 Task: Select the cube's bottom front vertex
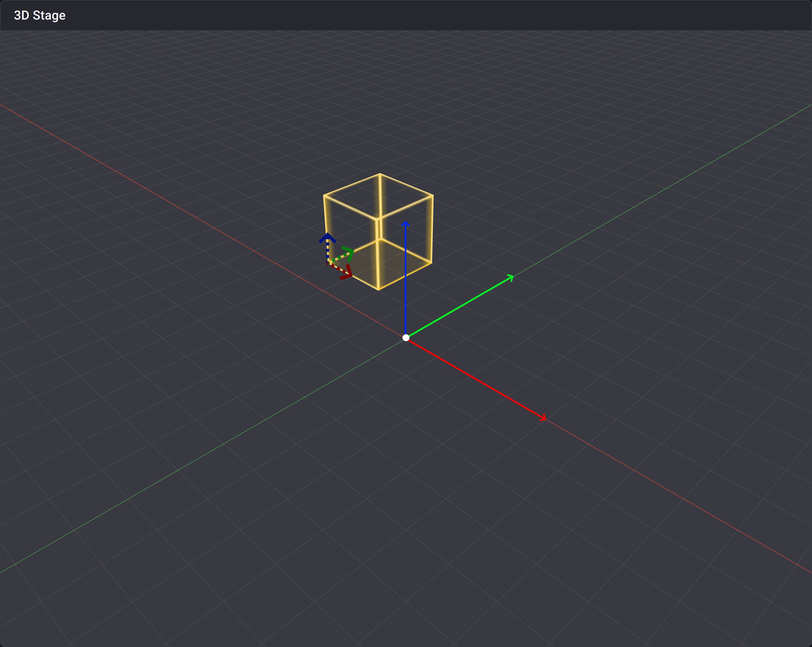coord(379,290)
